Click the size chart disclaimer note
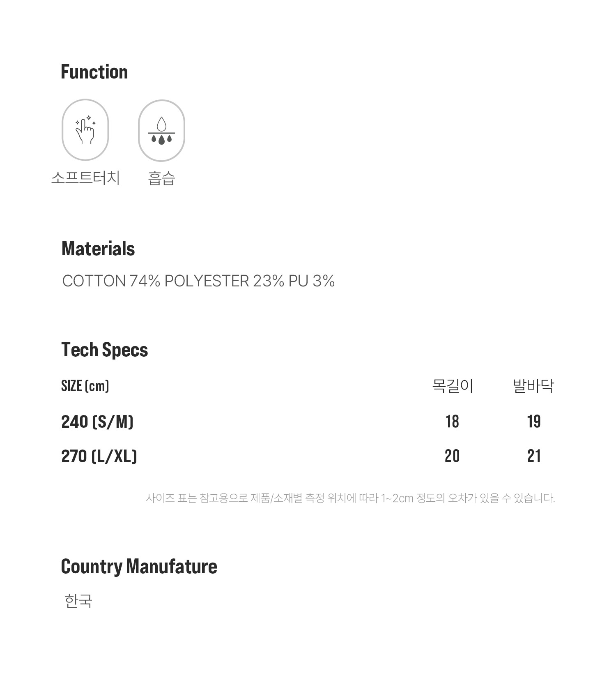This screenshot has height=678, width=616. [350, 498]
